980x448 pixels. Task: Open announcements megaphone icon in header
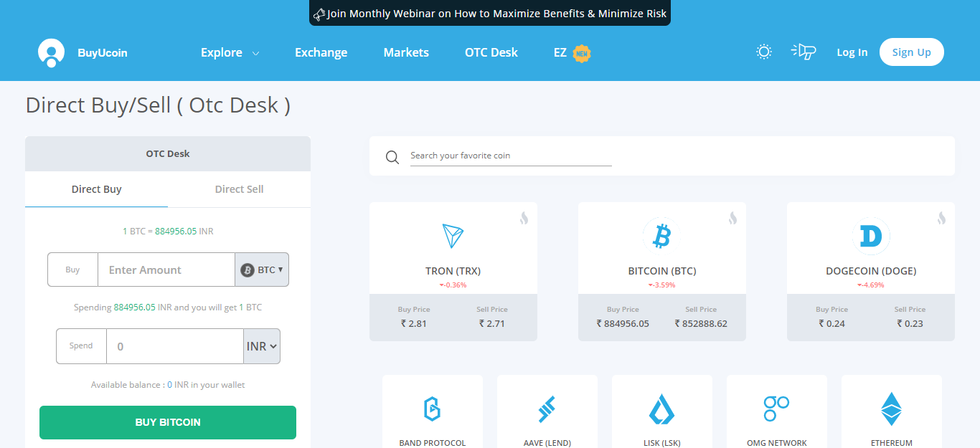(x=804, y=52)
